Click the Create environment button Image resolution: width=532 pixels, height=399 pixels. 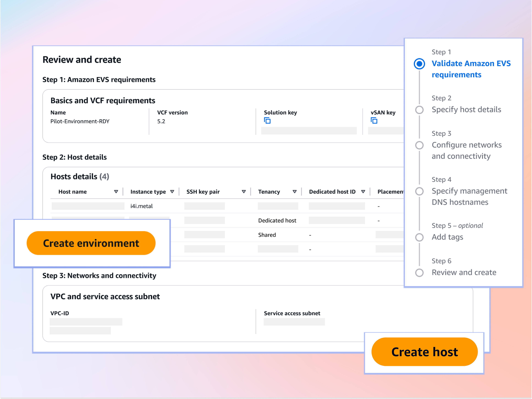(91, 243)
